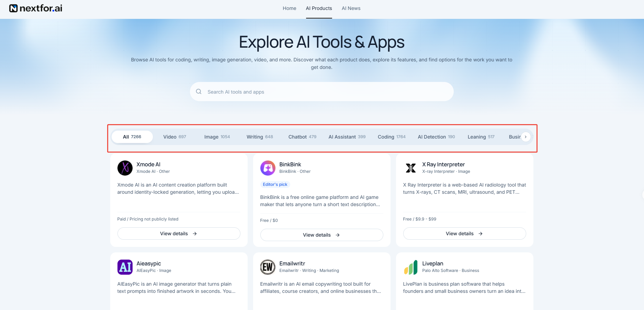The width and height of the screenshot is (644, 310).
Task: Open the X Ray Interpreter title link
Action: click(x=443, y=165)
